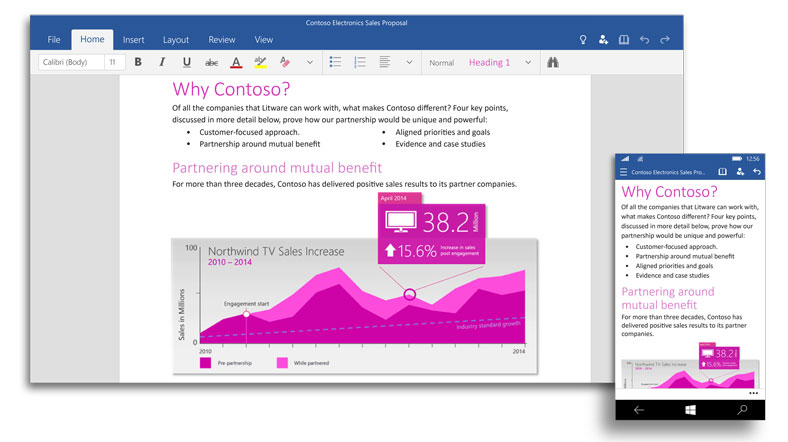
Task: Click the Pre partnership legend swatch
Action: click(206, 363)
